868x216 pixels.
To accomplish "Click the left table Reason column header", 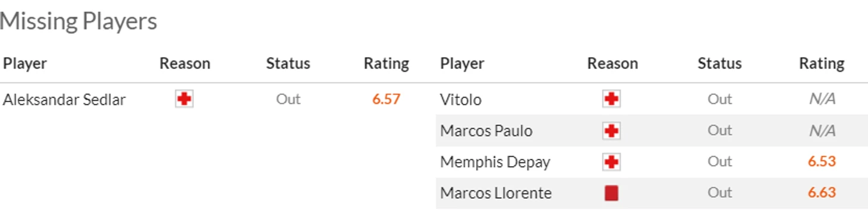I will pos(185,63).
